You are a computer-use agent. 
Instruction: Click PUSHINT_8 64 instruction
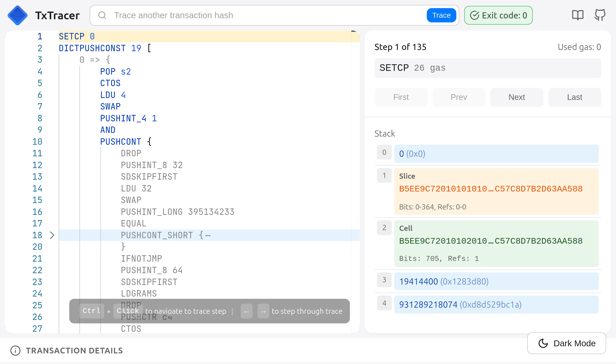152,270
